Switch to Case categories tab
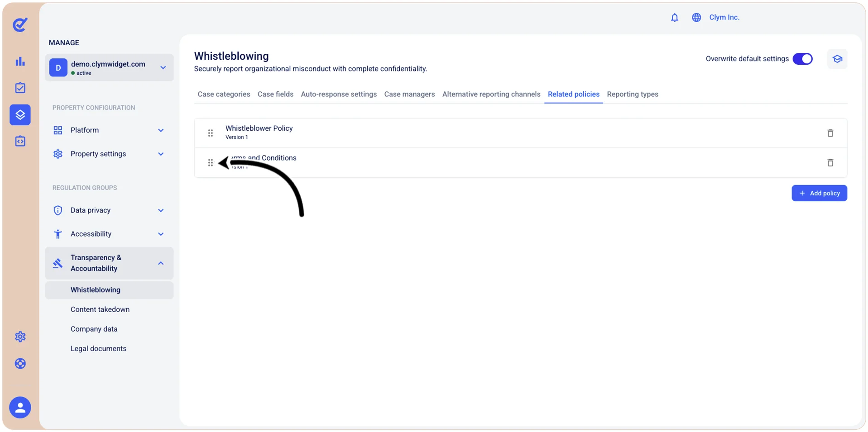Viewport: 868px width, 432px height. click(x=224, y=94)
